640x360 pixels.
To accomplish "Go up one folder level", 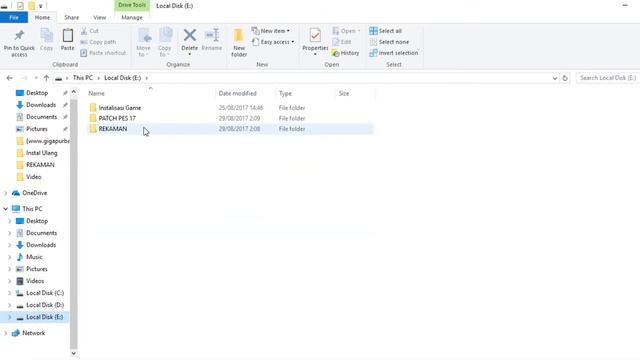I will click(x=46, y=78).
